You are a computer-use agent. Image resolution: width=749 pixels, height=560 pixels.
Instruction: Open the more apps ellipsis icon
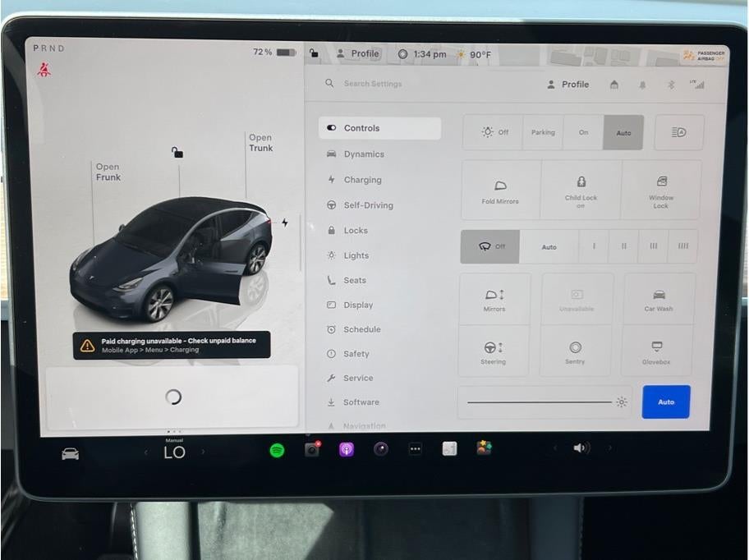(415, 449)
